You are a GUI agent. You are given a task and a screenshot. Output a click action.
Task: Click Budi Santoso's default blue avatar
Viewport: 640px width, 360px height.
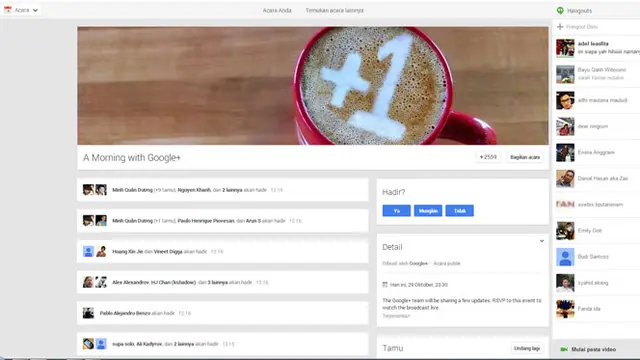pos(565,257)
